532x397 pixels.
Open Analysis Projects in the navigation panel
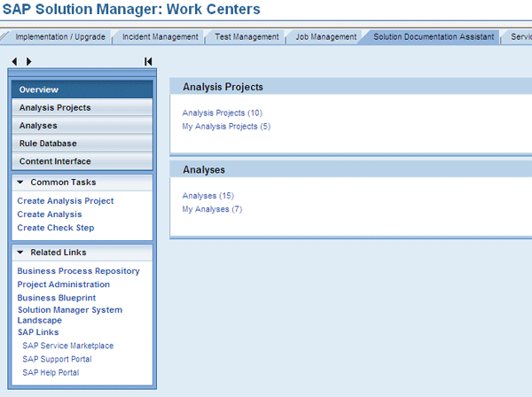pos(82,107)
